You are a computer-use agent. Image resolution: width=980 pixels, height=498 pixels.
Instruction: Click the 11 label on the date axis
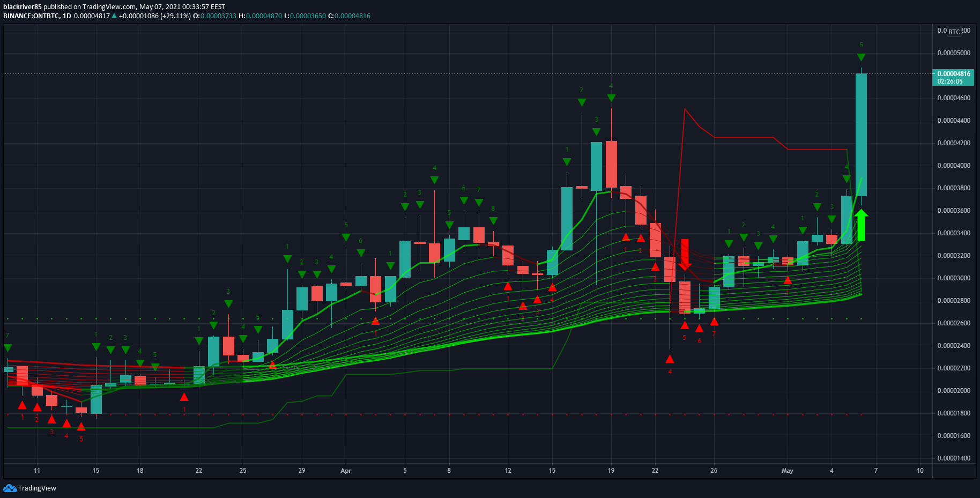(37, 471)
